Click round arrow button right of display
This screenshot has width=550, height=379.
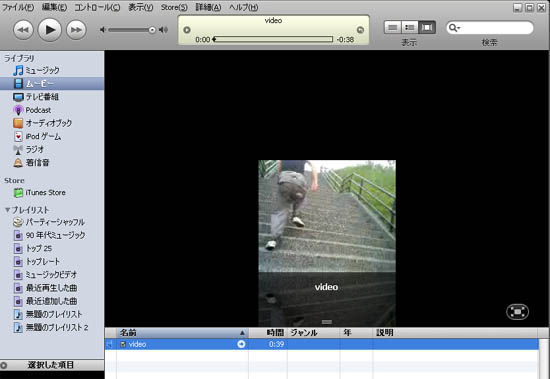360,30
